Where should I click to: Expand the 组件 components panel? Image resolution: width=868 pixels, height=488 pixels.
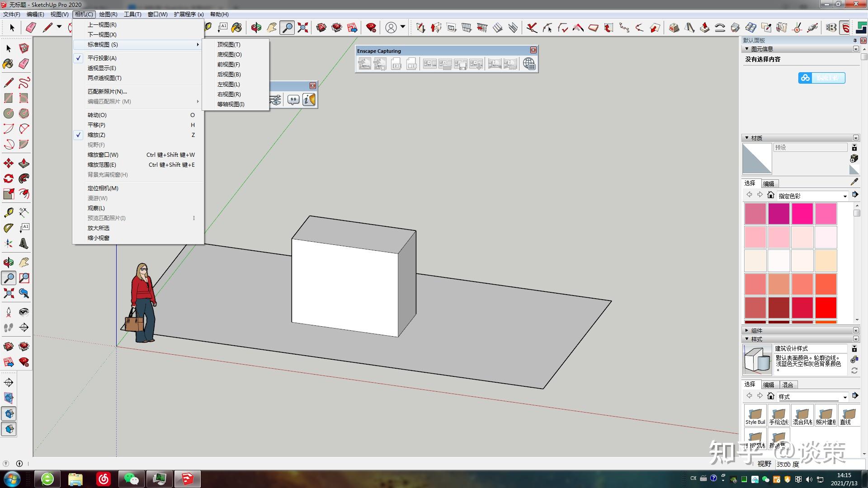point(747,330)
